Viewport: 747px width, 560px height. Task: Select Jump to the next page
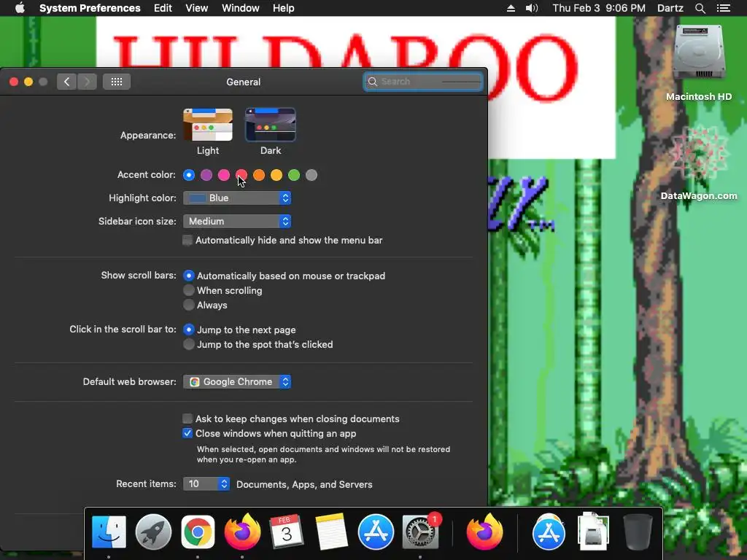point(189,330)
